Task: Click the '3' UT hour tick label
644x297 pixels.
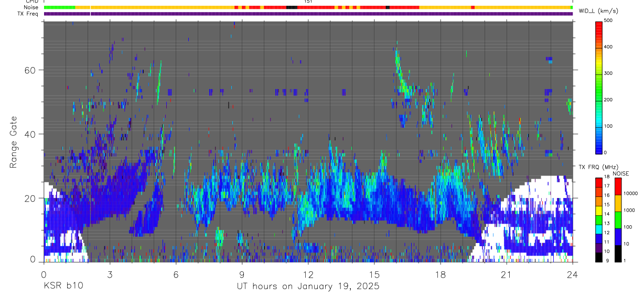Action: (x=110, y=274)
